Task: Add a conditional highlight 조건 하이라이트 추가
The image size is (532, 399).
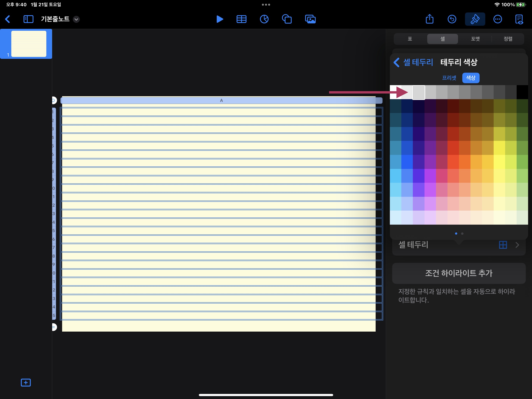Action: tap(459, 273)
